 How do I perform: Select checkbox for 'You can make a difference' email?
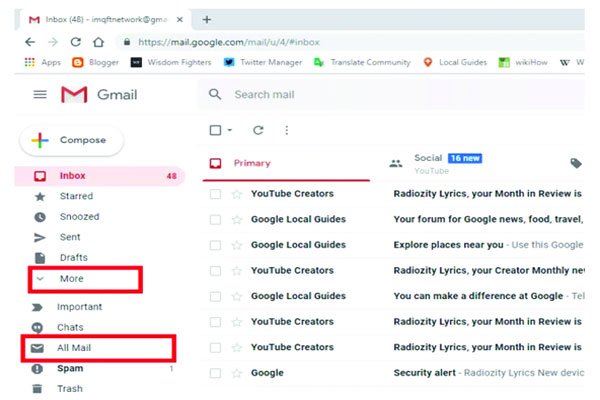click(215, 296)
